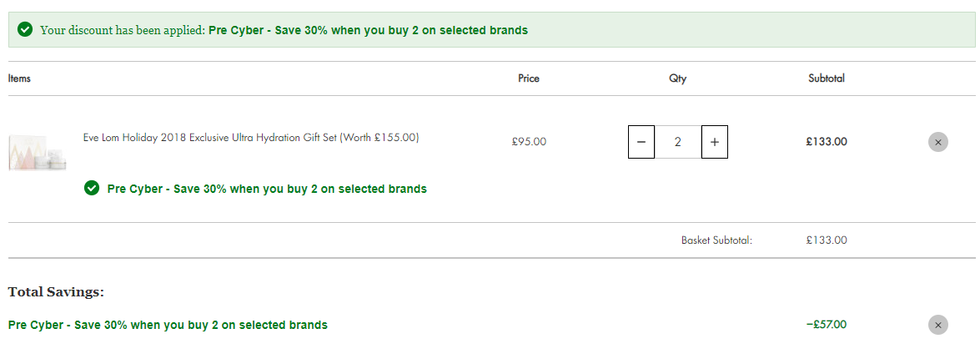Decrease quantity with the minus button
Viewport: 980px width, 364px height.
pyautogui.click(x=641, y=142)
